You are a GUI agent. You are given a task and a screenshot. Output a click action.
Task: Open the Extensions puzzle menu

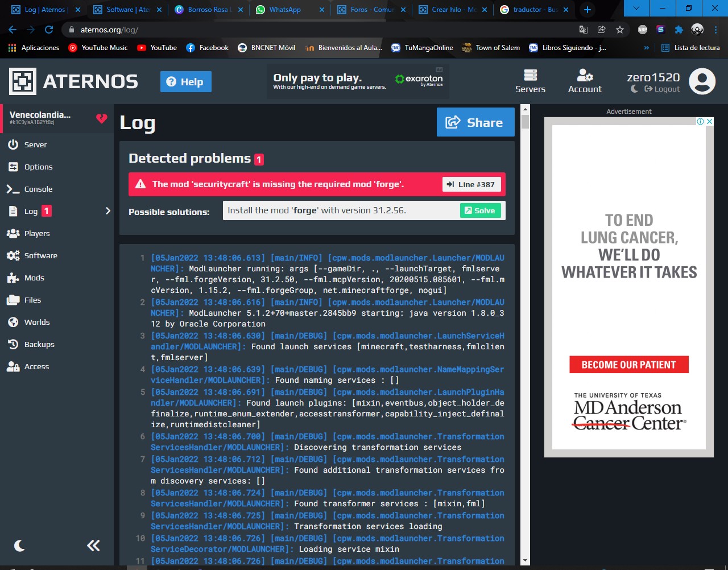(x=679, y=30)
